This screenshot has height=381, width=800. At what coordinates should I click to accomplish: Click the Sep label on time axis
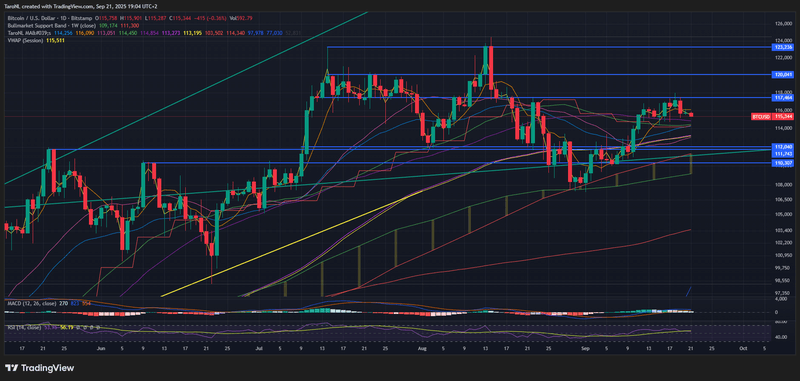[x=585, y=347]
